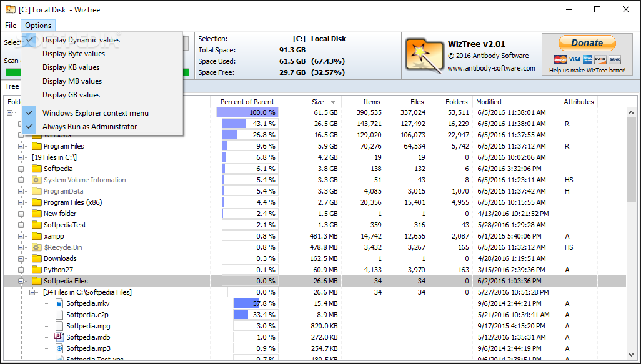
Task: Sort by the Items column header
Action: pyautogui.click(x=364, y=102)
